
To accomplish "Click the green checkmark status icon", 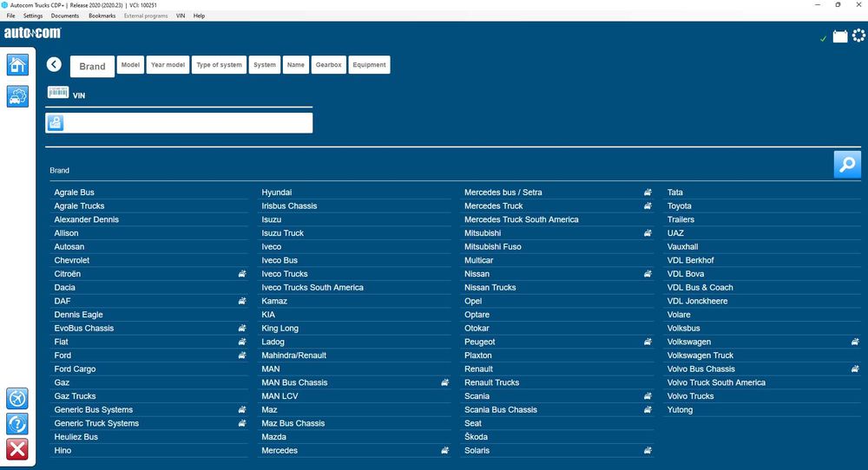I will [823, 38].
